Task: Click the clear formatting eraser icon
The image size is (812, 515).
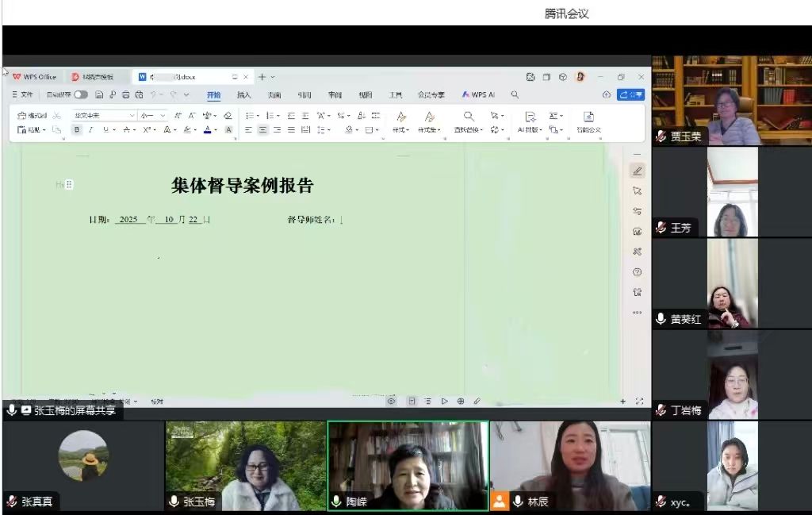Action: pos(228,116)
